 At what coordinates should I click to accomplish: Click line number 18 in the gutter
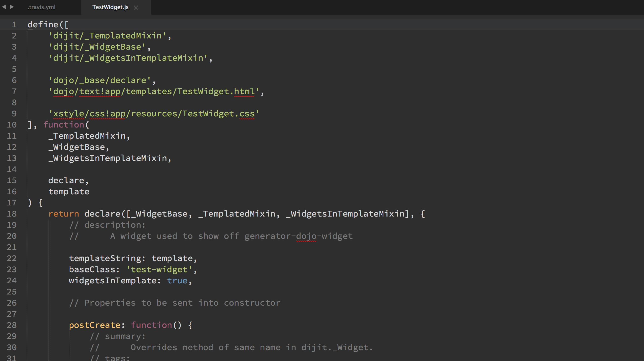12,214
